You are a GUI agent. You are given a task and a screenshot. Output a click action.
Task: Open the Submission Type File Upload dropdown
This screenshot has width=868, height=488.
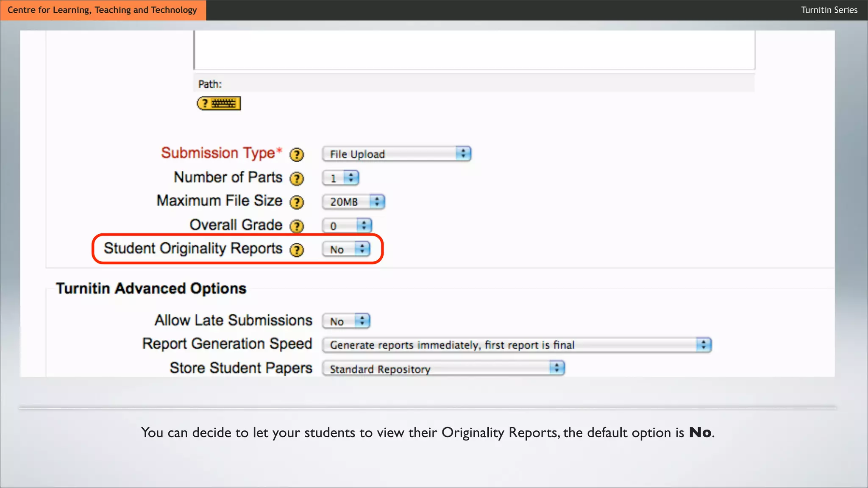click(x=397, y=154)
